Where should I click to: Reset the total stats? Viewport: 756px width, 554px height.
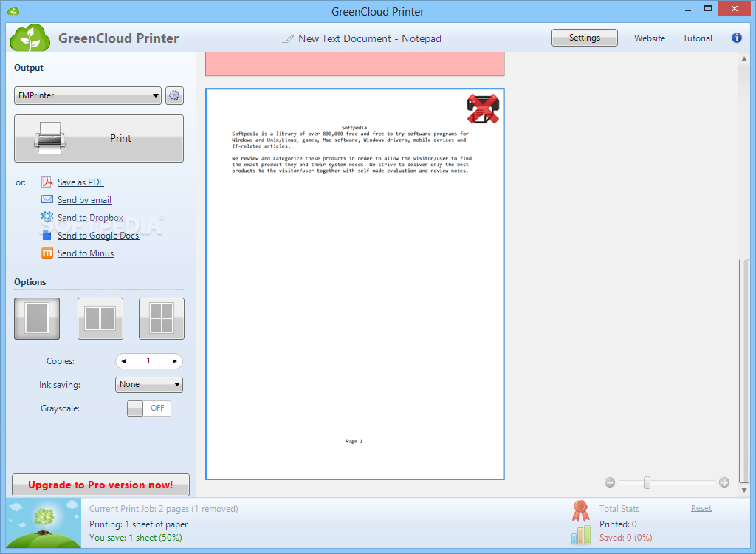pyautogui.click(x=701, y=508)
